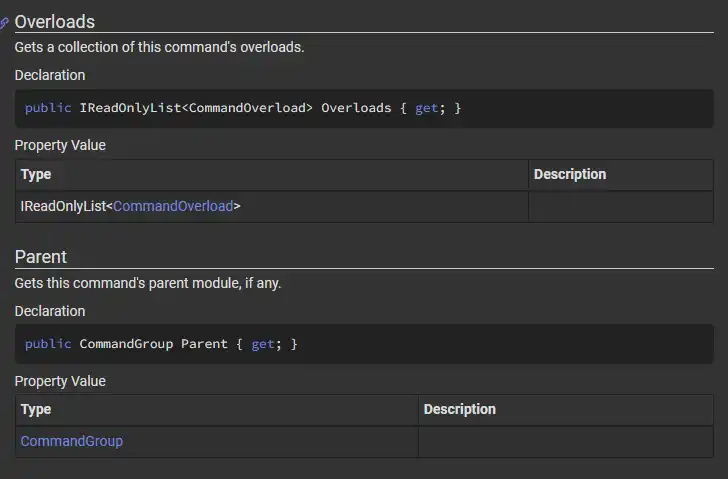Click the Type header in Parent table
Screen dimensions: 728x479
(x=36, y=409)
